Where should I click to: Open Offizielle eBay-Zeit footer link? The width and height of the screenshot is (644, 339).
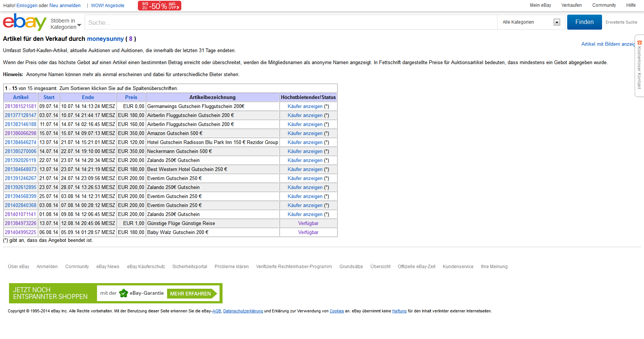(417, 267)
